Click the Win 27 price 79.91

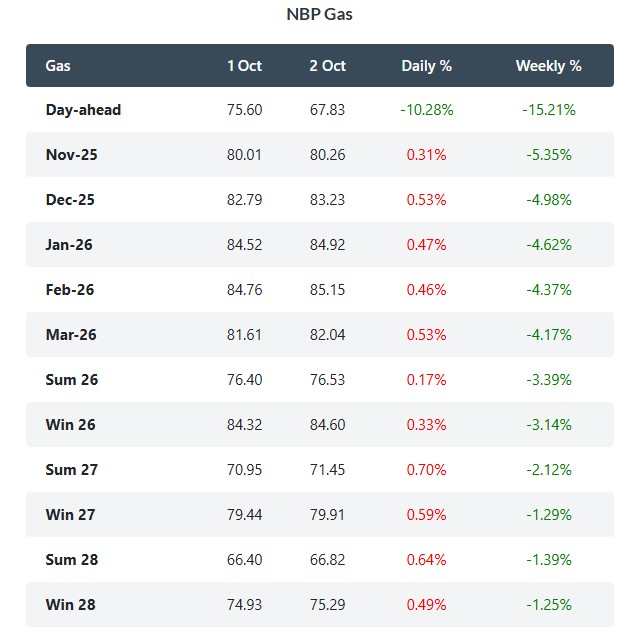[327, 515]
